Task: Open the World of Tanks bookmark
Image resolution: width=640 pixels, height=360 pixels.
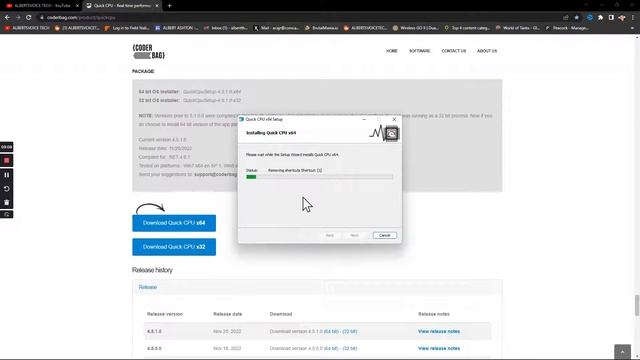Action: pos(518,28)
